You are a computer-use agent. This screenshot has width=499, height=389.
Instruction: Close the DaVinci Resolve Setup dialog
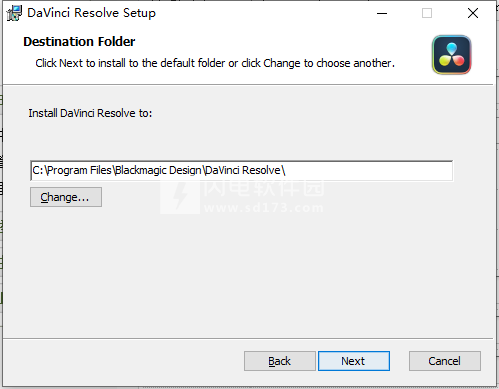point(473,13)
